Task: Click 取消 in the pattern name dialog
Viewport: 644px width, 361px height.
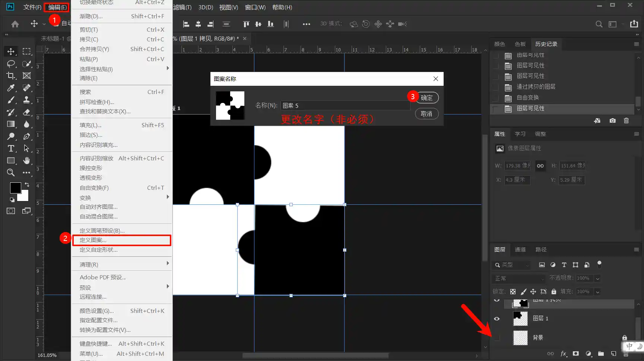Action: coord(427,114)
